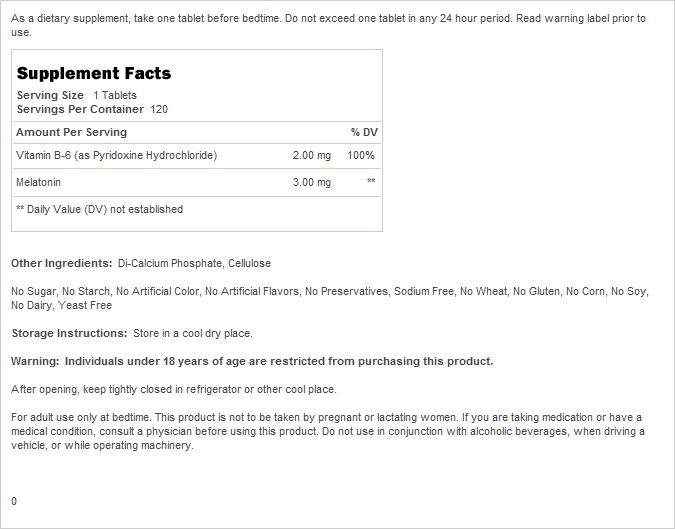Select the Melatonin row label
The height and width of the screenshot is (529, 675).
tap(38, 182)
